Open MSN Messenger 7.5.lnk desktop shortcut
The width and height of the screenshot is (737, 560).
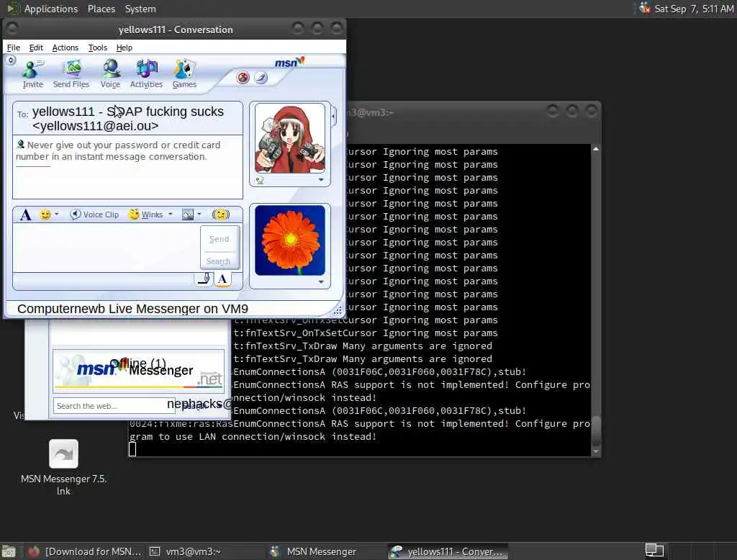[63, 466]
